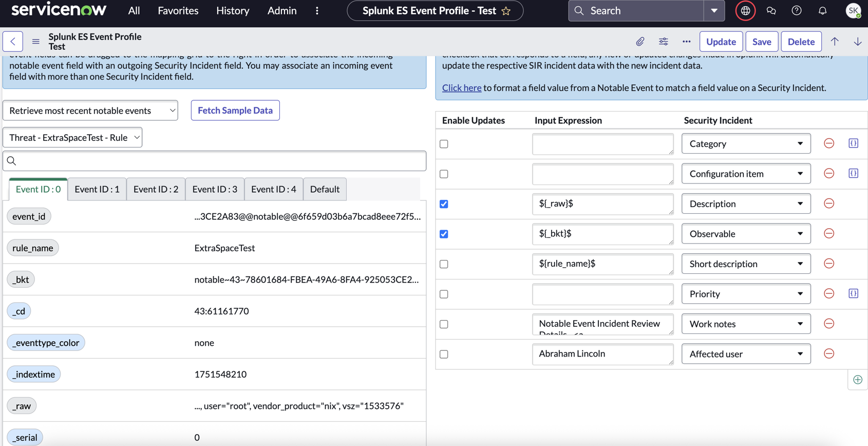Favorite the Splunk ES Event Profile star
868x446 pixels.
(506, 11)
